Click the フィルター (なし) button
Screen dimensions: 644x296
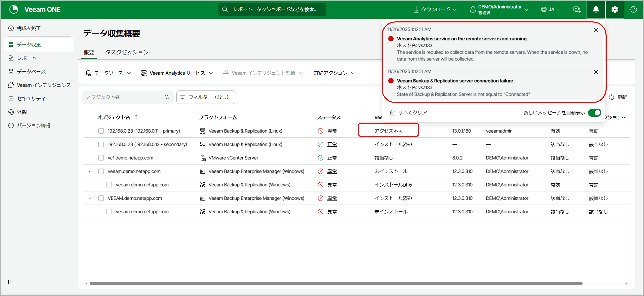point(206,97)
